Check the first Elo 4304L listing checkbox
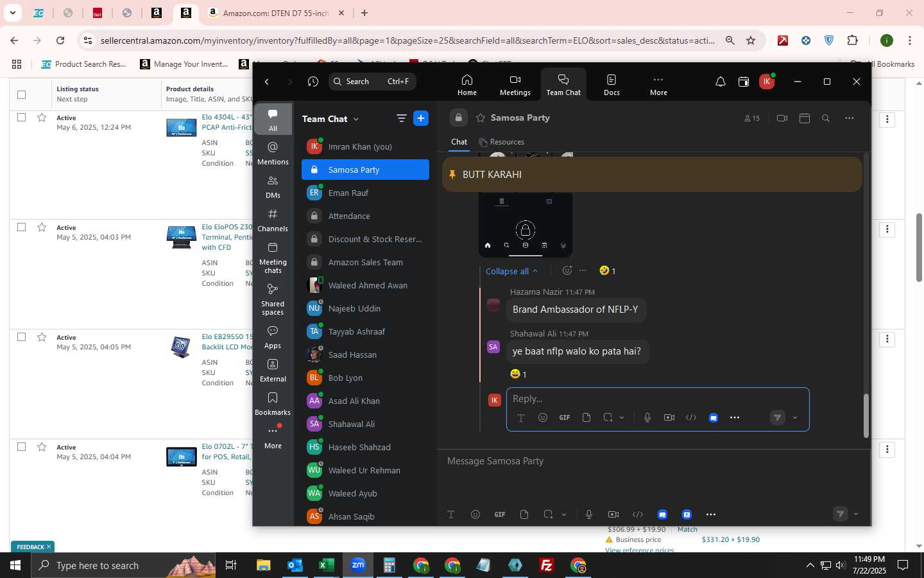Screen dimensions: 924x578 click(21, 118)
